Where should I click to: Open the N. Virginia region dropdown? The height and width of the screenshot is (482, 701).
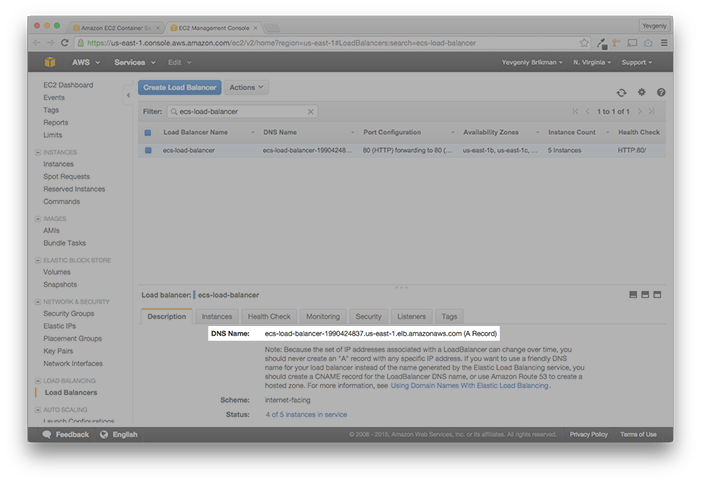coord(592,62)
